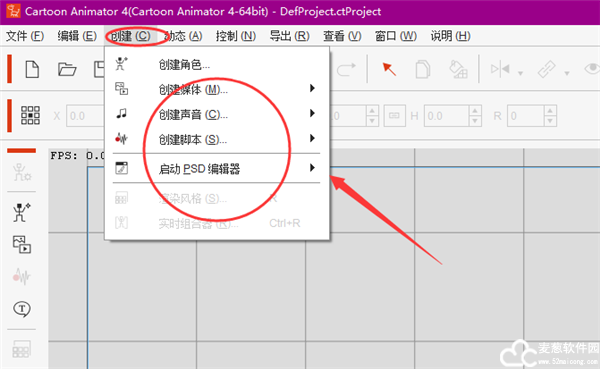Click the New Project page icon

point(32,70)
